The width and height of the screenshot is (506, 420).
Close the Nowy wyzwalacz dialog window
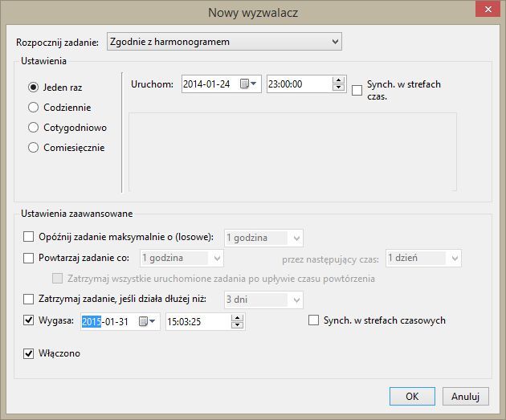point(488,10)
